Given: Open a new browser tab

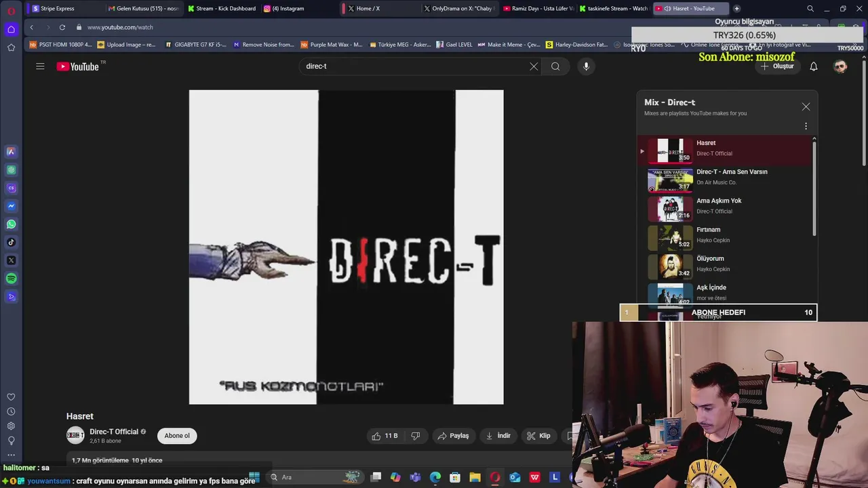Looking at the screenshot, I should pyautogui.click(x=736, y=8).
